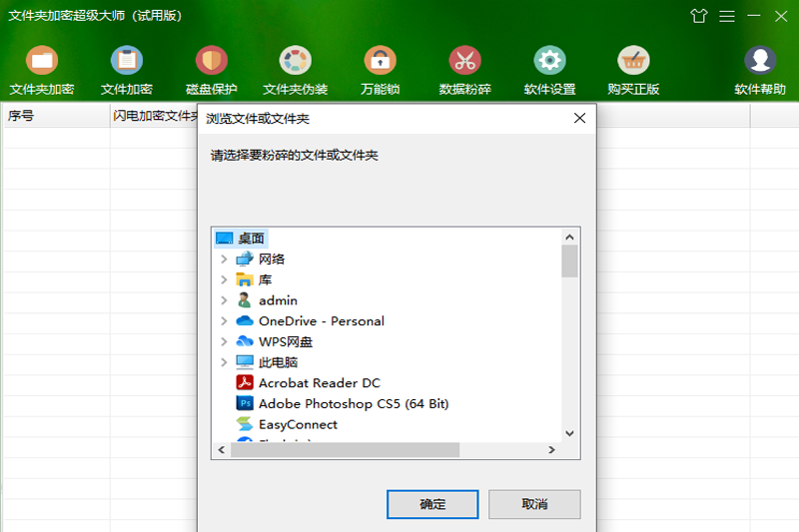Confirm selection with 确定 button
The image size is (799, 532).
coord(432,504)
